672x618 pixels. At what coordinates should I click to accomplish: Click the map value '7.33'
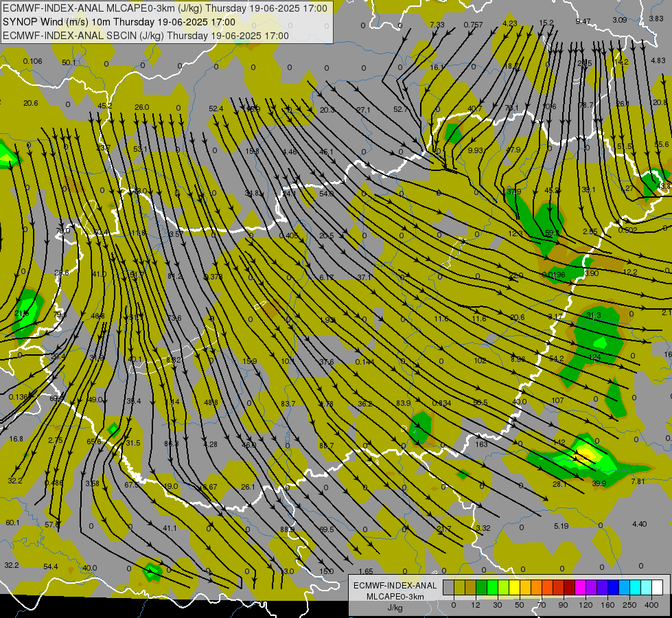click(x=437, y=25)
